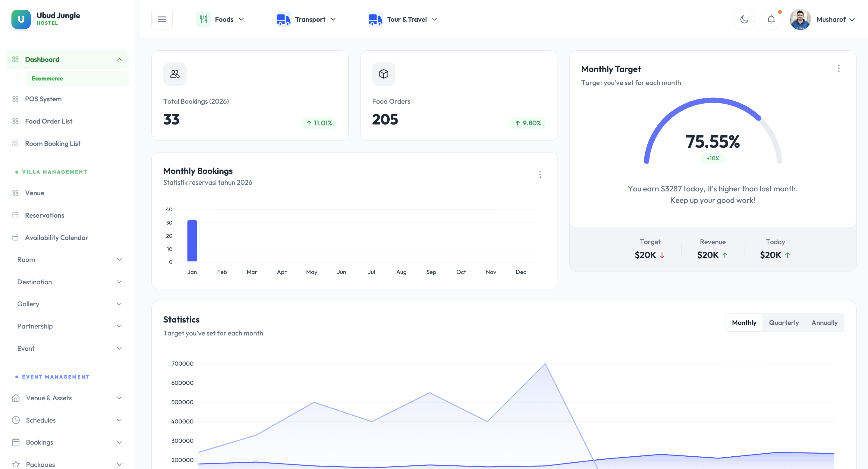868x469 pixels.
Task: Toggle dark mode with moon icon
Action: [744, 19]
